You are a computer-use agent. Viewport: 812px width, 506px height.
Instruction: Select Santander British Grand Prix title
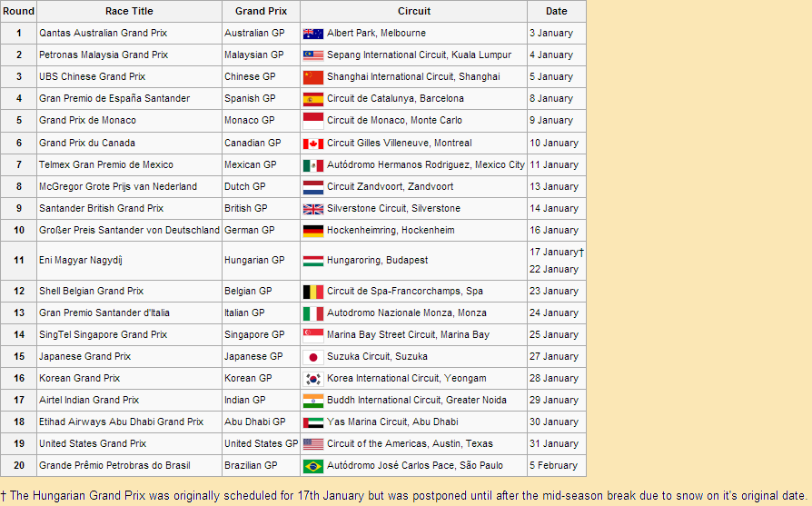click(102, 208)
